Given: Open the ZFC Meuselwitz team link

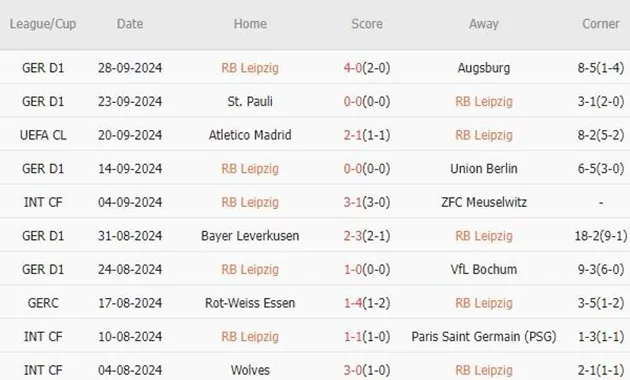Looking at the screenshot, I should point(484,202).
